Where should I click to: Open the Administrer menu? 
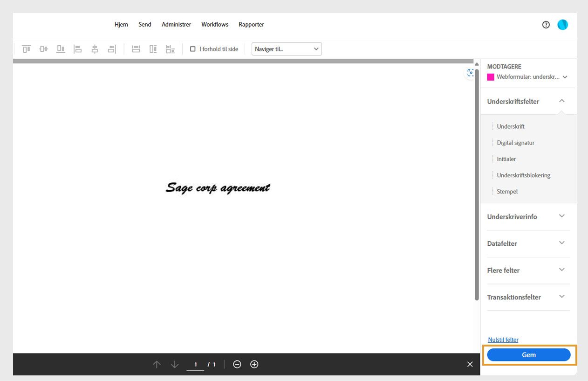[x=176, y=24]
